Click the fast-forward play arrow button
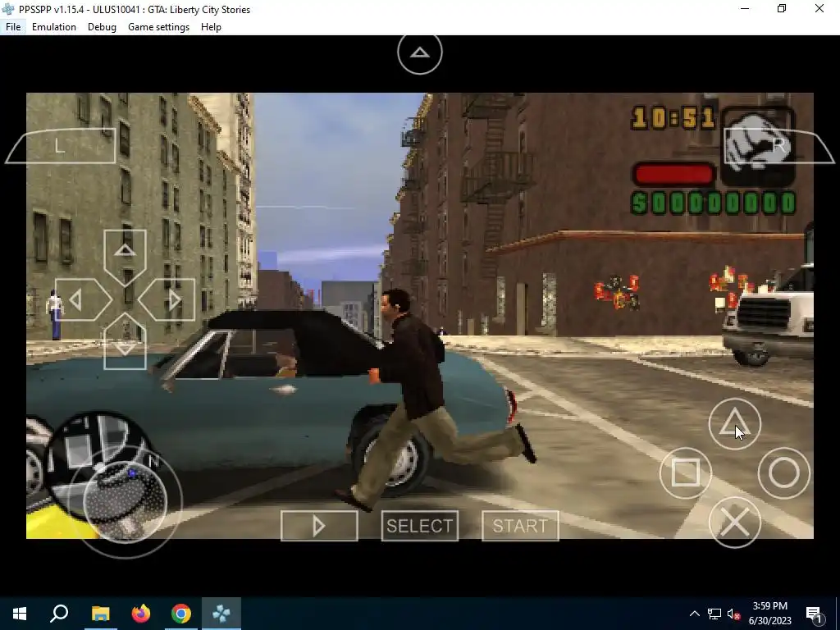The height and width of the screenshot is (630, 840). (319, 526)
